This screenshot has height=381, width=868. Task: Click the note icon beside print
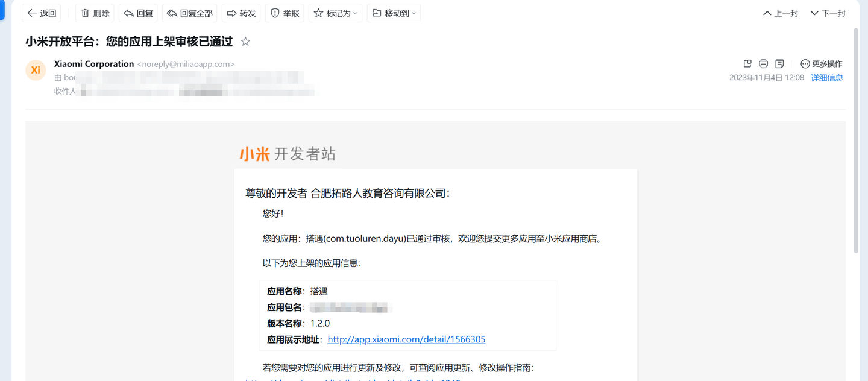(x=779, y=64)
